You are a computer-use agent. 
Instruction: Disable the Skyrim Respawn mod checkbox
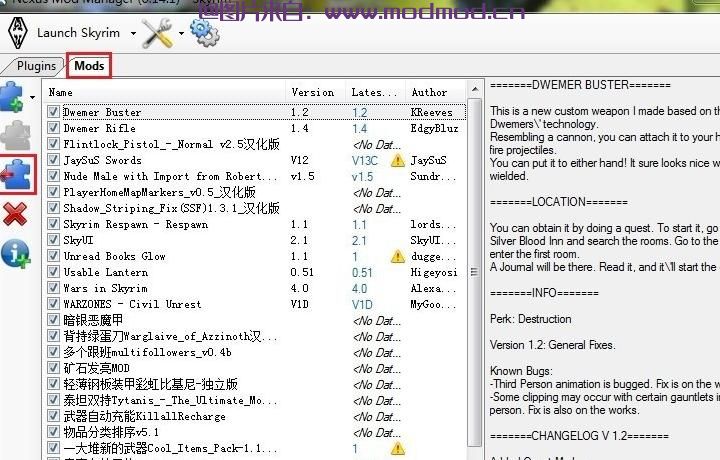tap(53, 224)
